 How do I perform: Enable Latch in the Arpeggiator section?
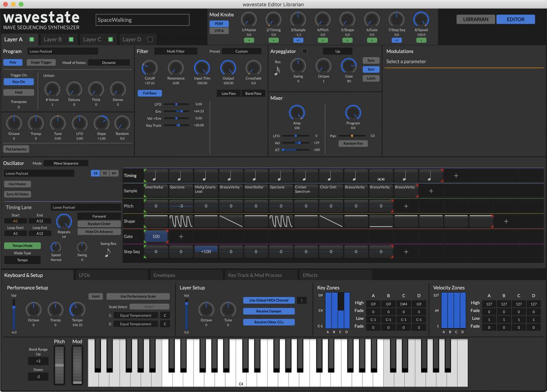click(371, 78)
